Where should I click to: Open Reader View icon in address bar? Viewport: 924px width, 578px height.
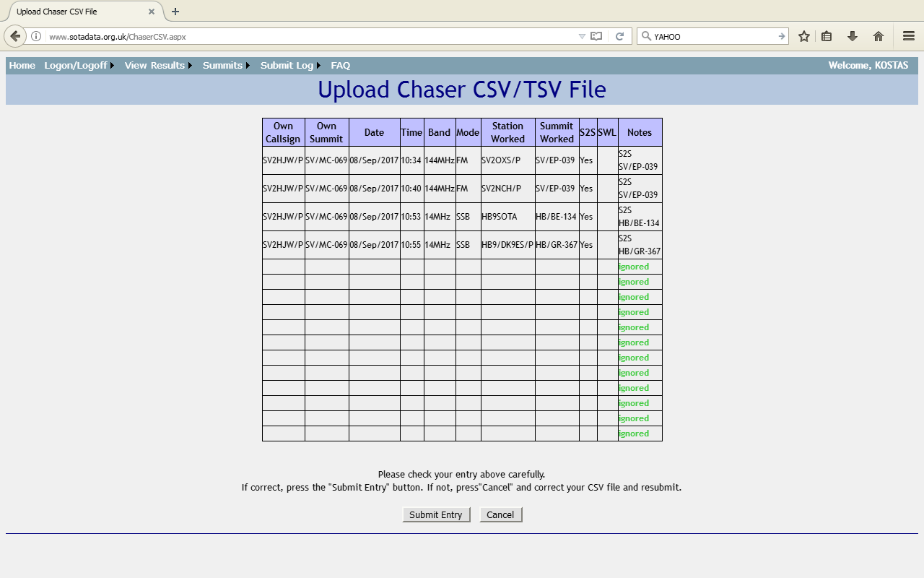(596, 36)
